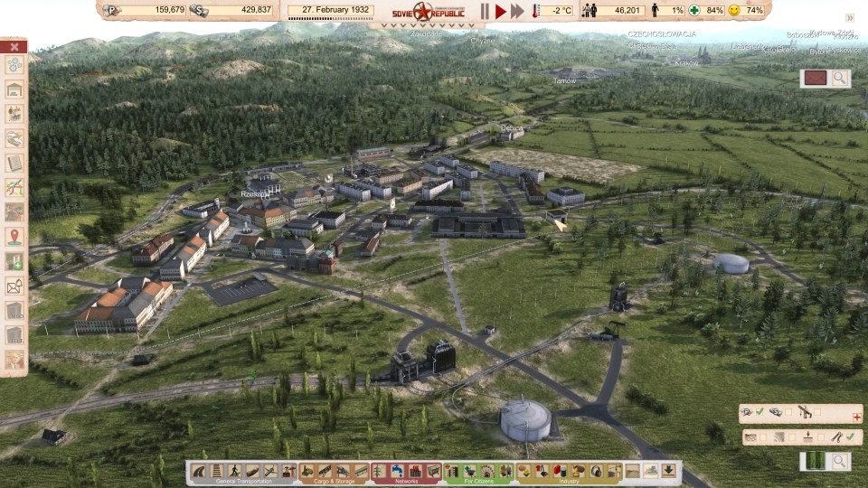This screenshot has width=868, height=488.
Task: Select the heating radiator network tool
Action: [415, 471]
